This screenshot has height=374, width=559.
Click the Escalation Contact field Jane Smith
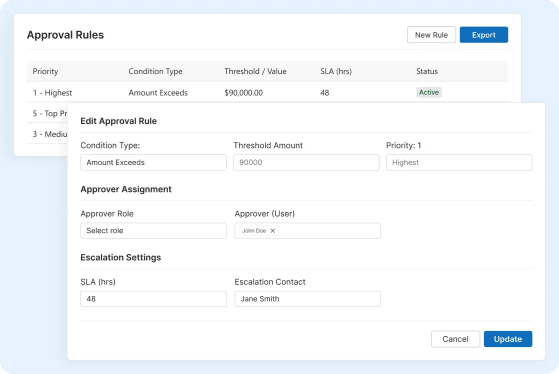point(307,299)
